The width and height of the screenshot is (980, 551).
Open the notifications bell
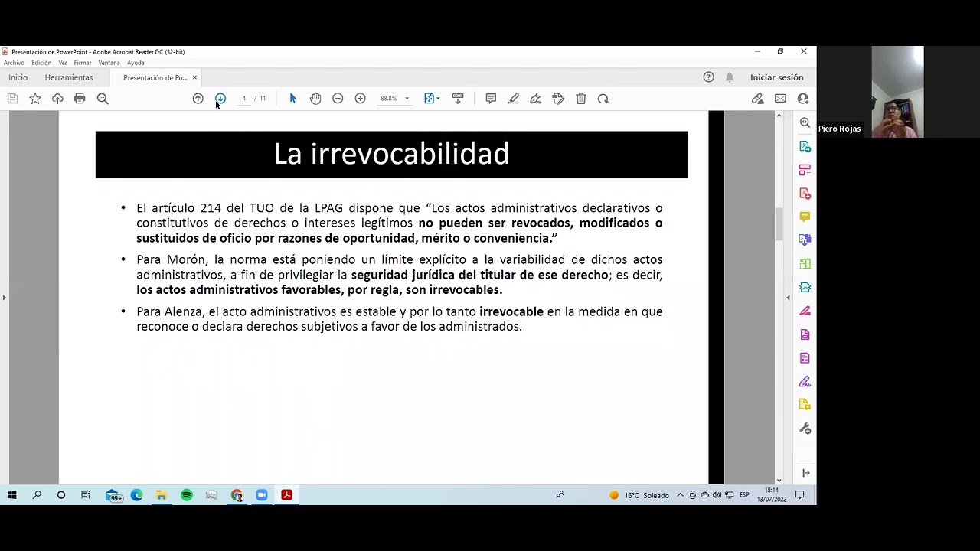point(730,77)
